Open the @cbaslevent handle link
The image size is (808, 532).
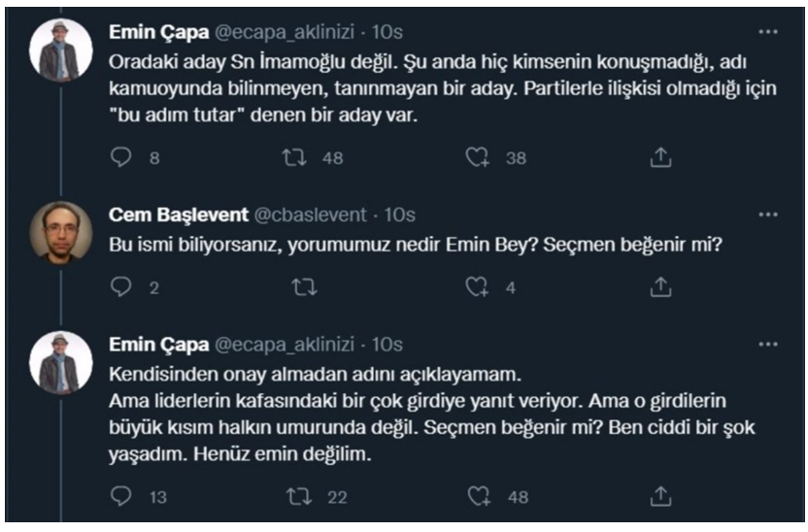(x=310, y=215)
